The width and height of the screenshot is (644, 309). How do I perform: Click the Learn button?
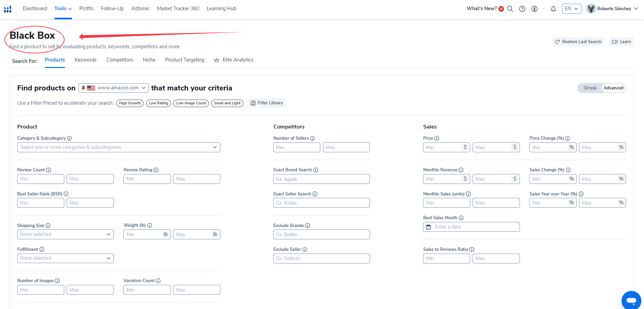tap(622, 42)
